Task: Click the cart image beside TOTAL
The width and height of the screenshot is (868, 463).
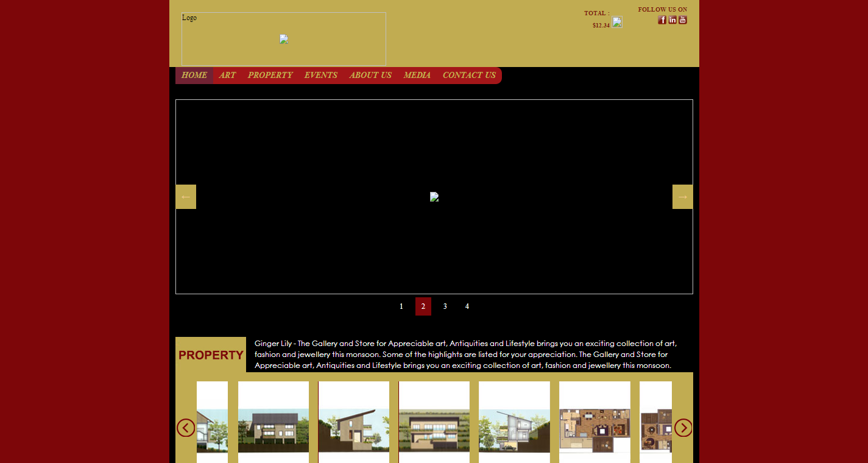Action: pyautogui.click(x=617, y=22)
